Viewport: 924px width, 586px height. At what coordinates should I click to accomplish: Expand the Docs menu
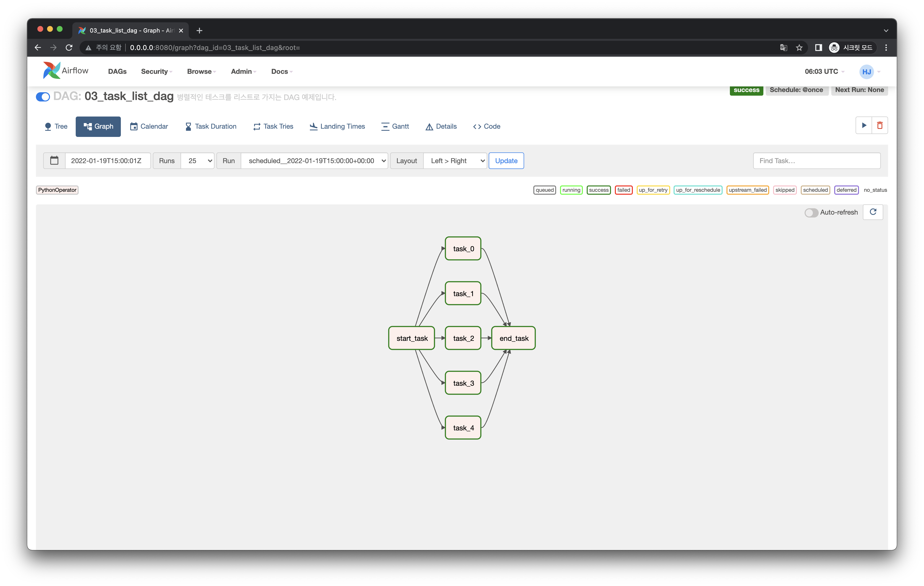(282, 71)
